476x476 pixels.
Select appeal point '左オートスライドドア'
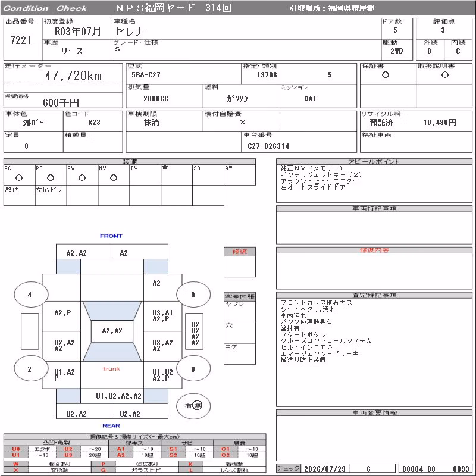[x=313, y=187]
